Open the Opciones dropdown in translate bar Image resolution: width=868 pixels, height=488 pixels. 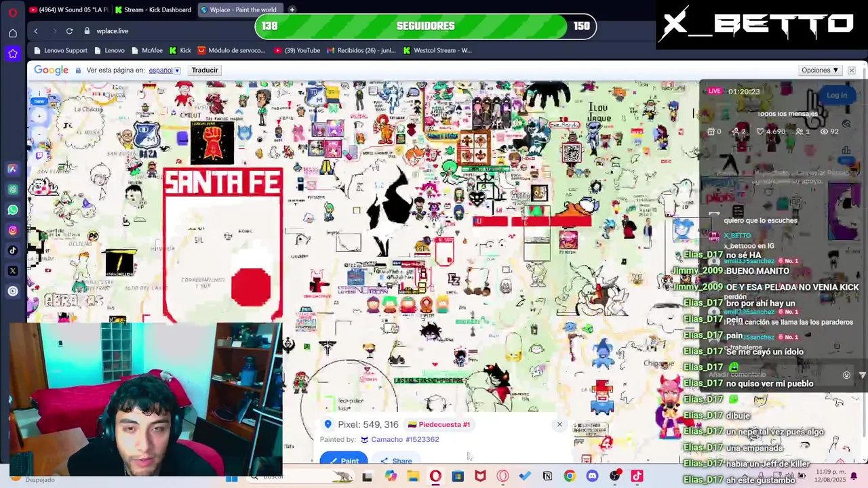click(x=820, y=70)
